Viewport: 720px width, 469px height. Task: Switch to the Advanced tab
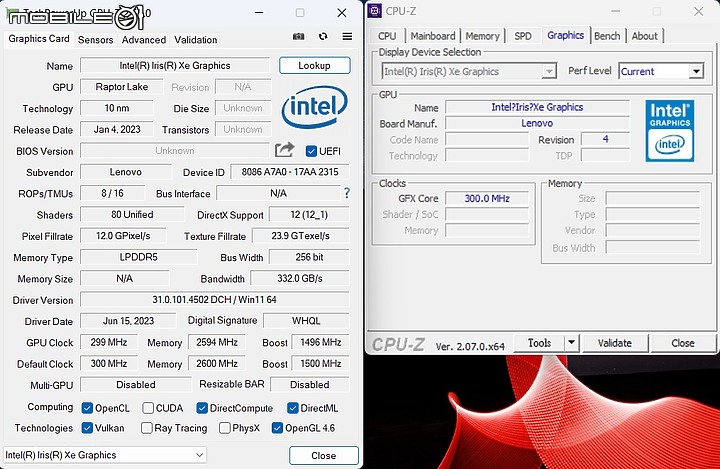[x=144, y=40]
